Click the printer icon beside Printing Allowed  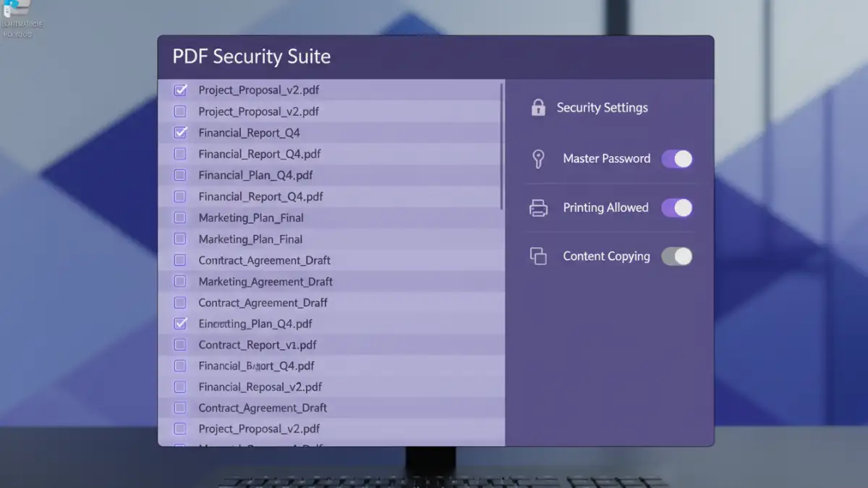[538, 207]
